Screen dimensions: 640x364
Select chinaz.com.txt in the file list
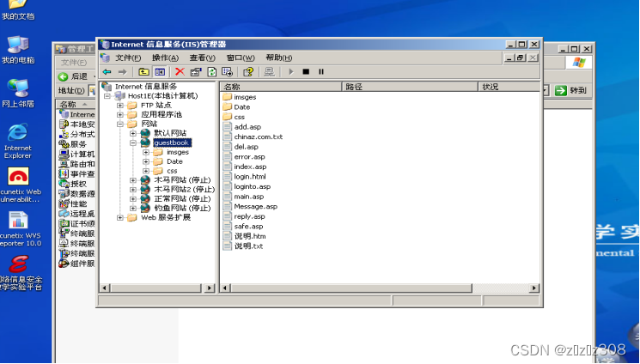258,136
